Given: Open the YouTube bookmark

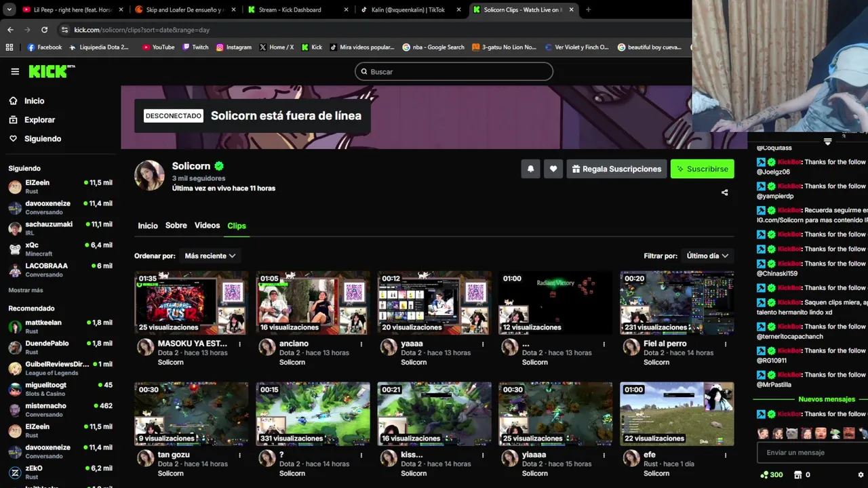Looking at the screenshot, I should click(x=158, y=47).
